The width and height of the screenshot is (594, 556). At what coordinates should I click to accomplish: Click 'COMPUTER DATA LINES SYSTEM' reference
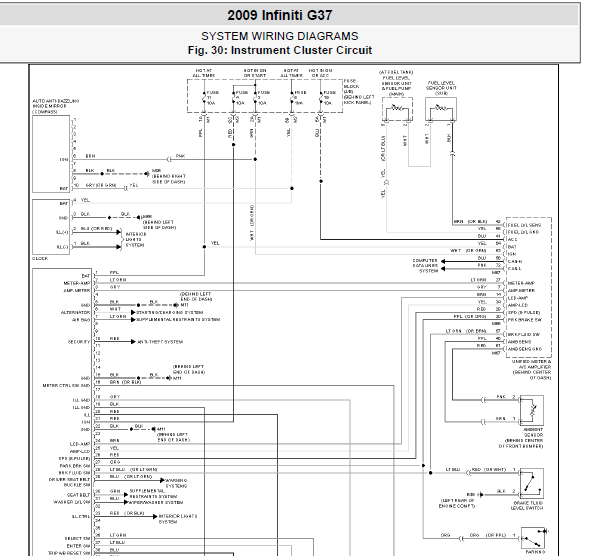[425, 266]
